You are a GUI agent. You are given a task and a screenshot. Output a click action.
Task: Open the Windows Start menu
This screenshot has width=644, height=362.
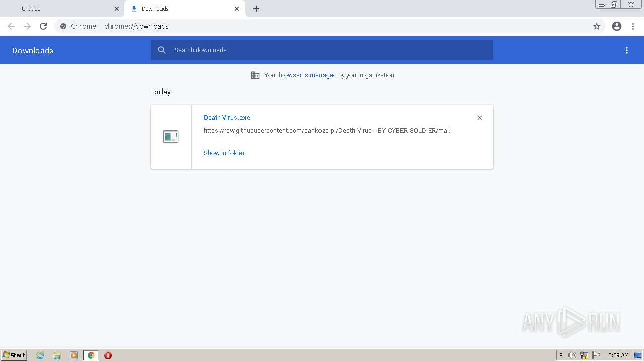tap(14, 355)
